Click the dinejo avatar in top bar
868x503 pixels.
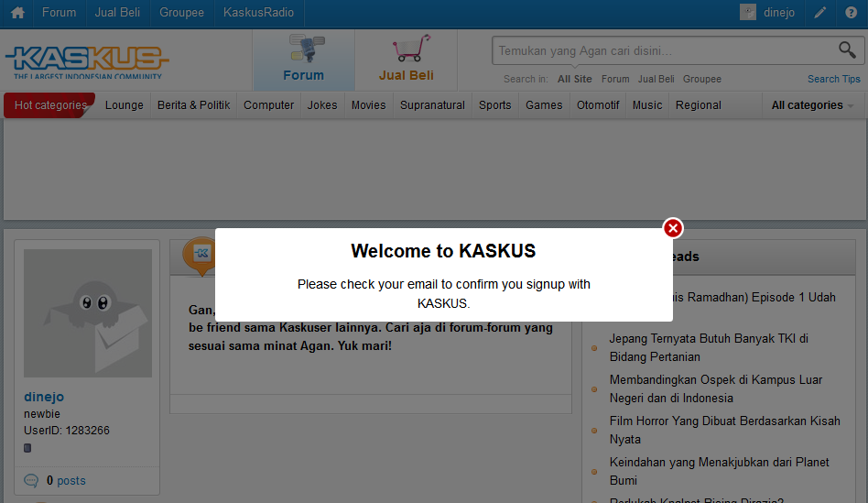point(748,13)
